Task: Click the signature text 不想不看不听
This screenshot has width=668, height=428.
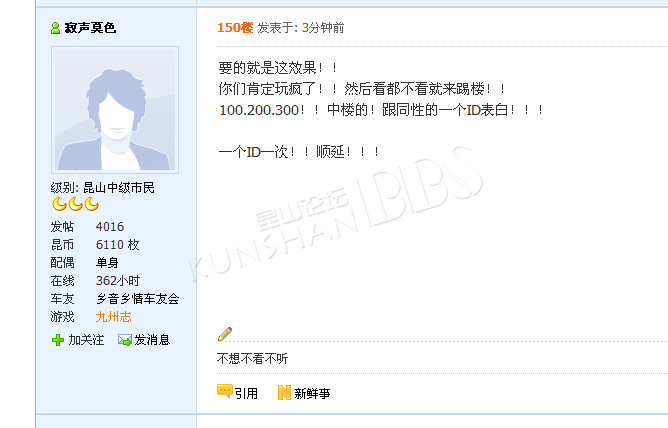Action: coord(253,359)
